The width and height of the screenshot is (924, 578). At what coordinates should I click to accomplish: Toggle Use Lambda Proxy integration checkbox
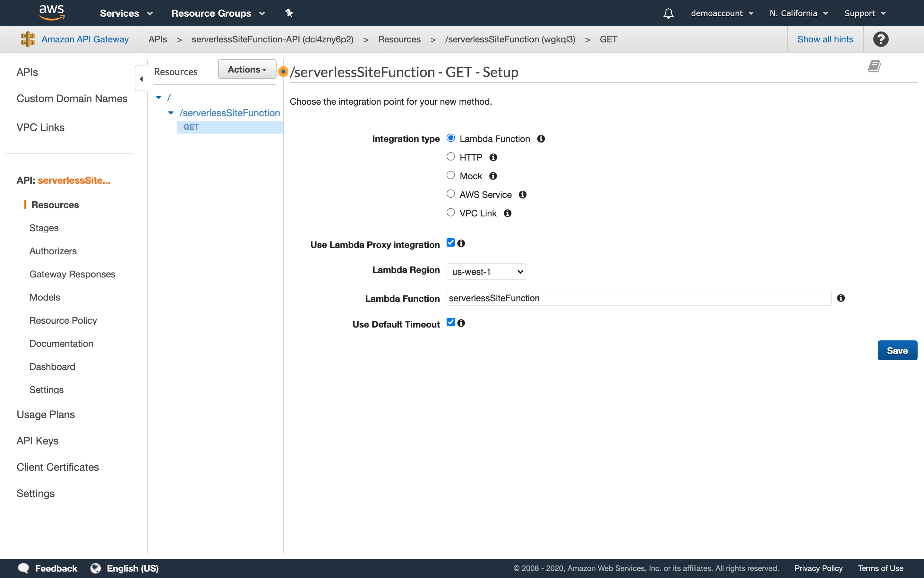pos(450,243)
